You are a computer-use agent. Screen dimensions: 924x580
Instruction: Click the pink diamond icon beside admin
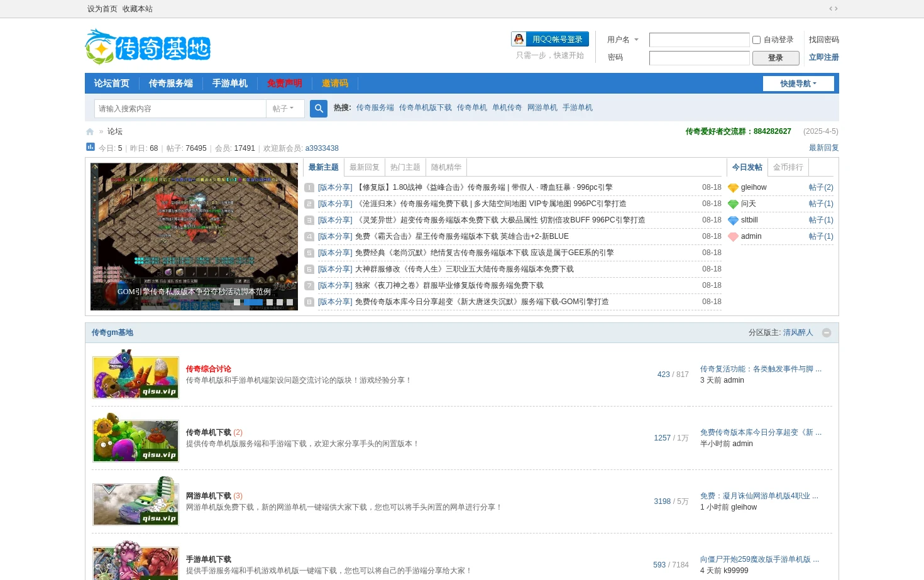coord(733,237)
